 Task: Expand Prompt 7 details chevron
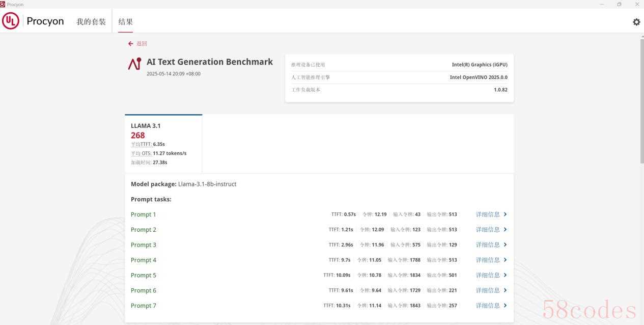505,306
